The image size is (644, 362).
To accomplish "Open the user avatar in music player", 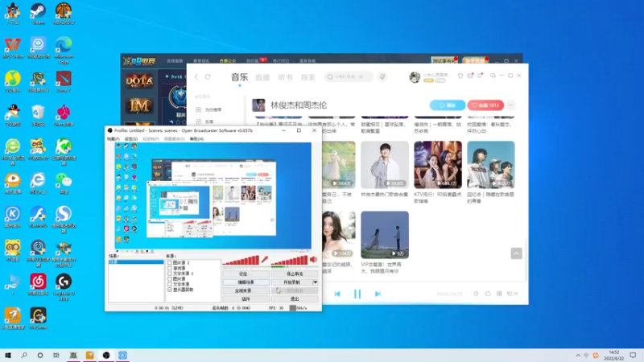I will [415, 76].
